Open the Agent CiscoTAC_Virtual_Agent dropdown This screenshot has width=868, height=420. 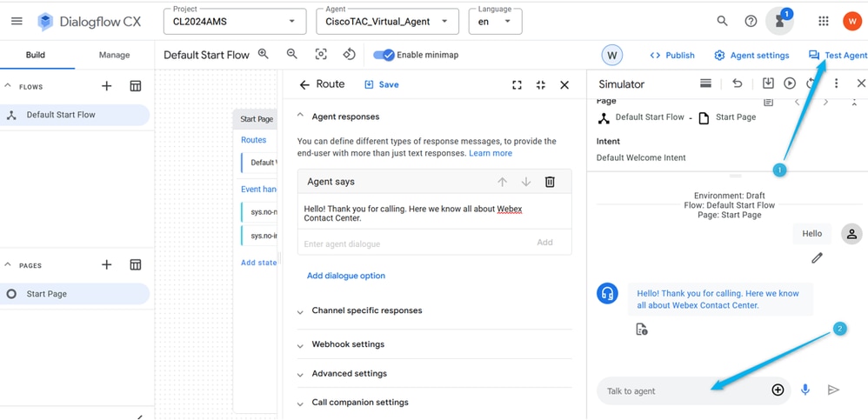(x=388, y=21)
